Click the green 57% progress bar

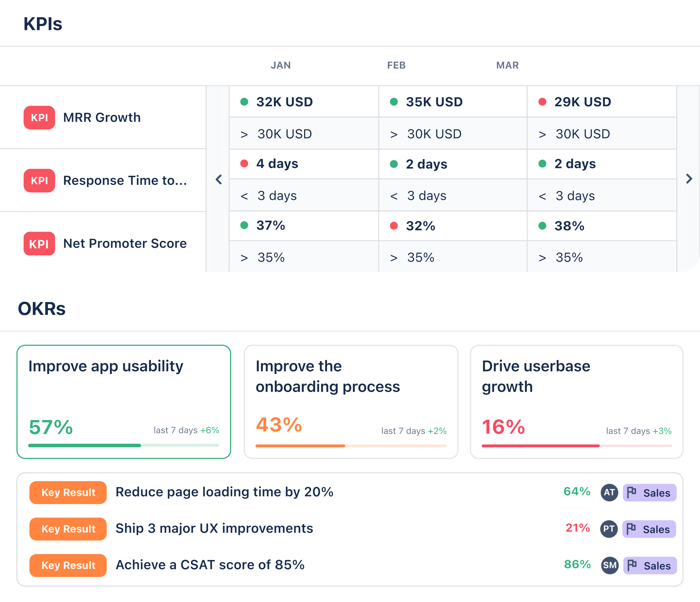[x=124, y=445]
